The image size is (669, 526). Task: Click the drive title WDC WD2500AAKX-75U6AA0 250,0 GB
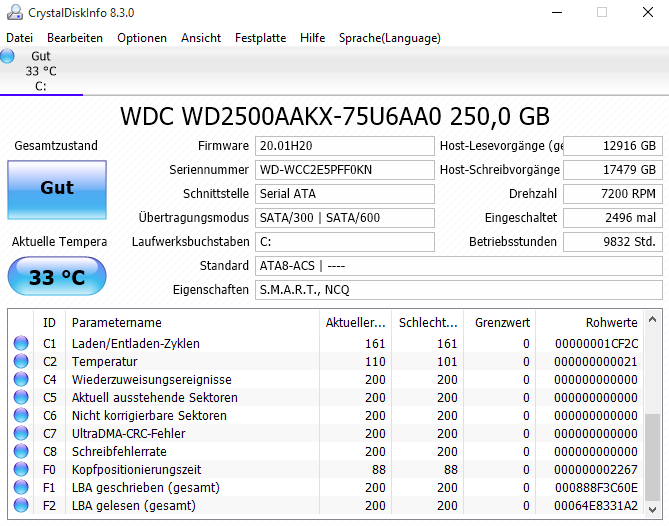click(334, 116)
